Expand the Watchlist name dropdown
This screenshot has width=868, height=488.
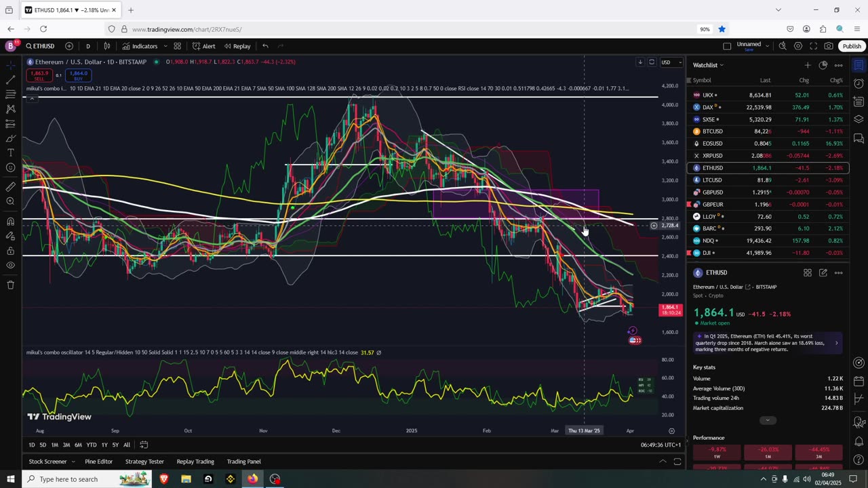pos(708,65)
